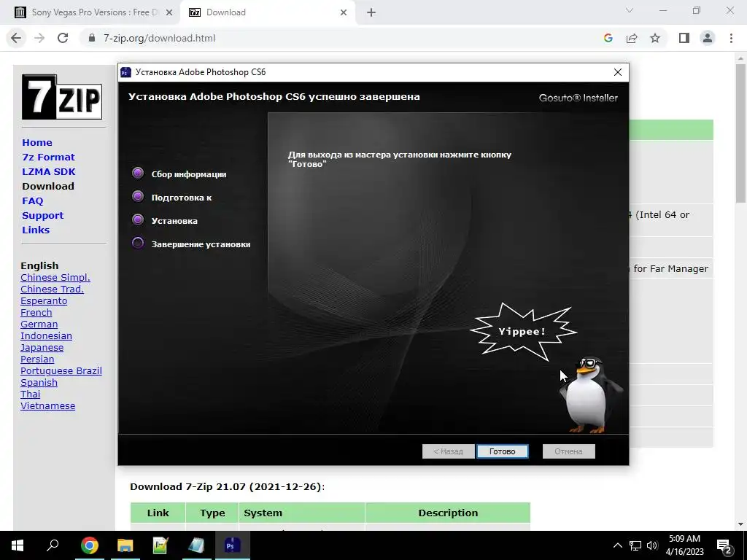Click the Завершение установки step bullet

138,243
